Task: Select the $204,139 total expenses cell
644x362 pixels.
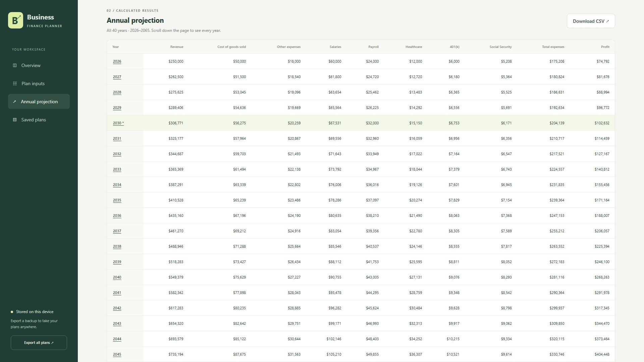Action: (x=557, y=123)
